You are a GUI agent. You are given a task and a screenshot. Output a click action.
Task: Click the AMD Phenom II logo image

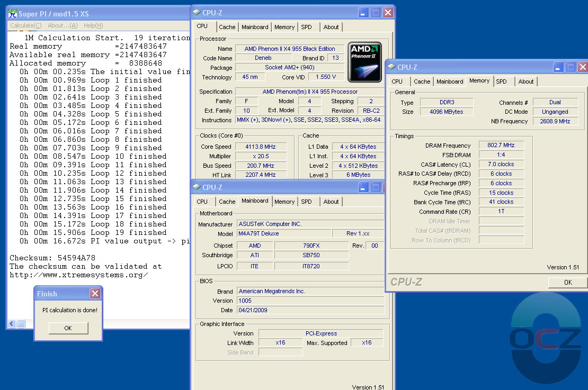pyautogui.click(x=364, y=62)
